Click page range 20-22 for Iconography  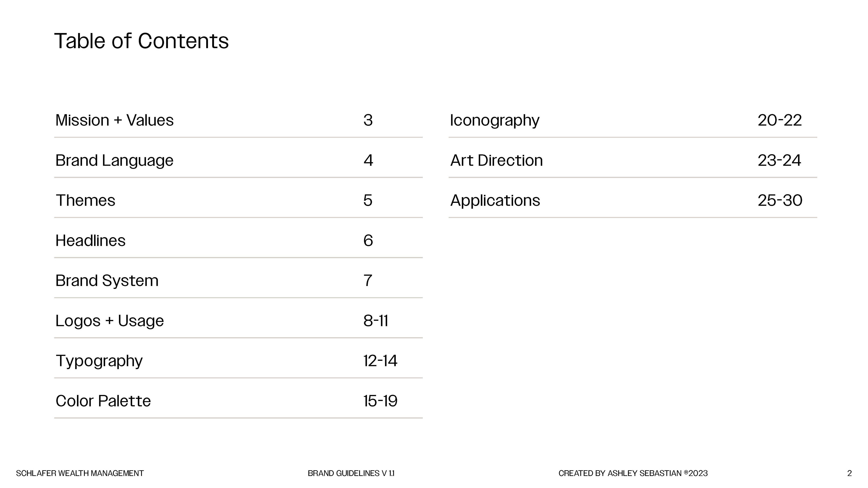779,120
